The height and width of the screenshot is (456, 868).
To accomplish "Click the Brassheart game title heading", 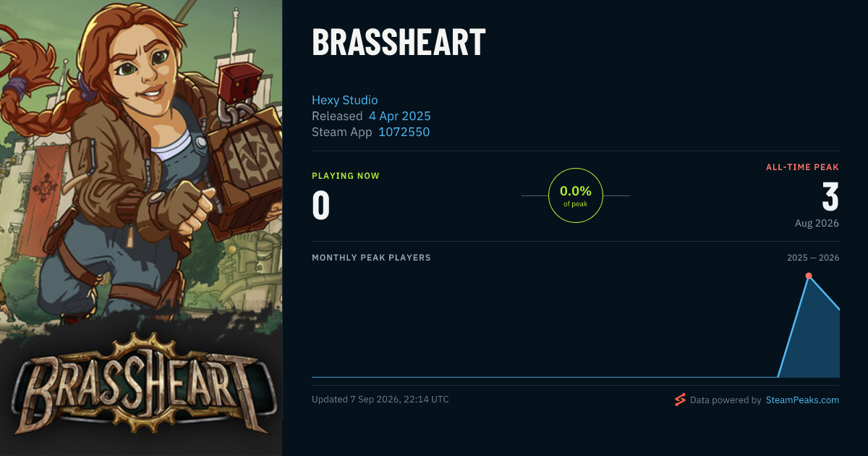I will (399, 43).
